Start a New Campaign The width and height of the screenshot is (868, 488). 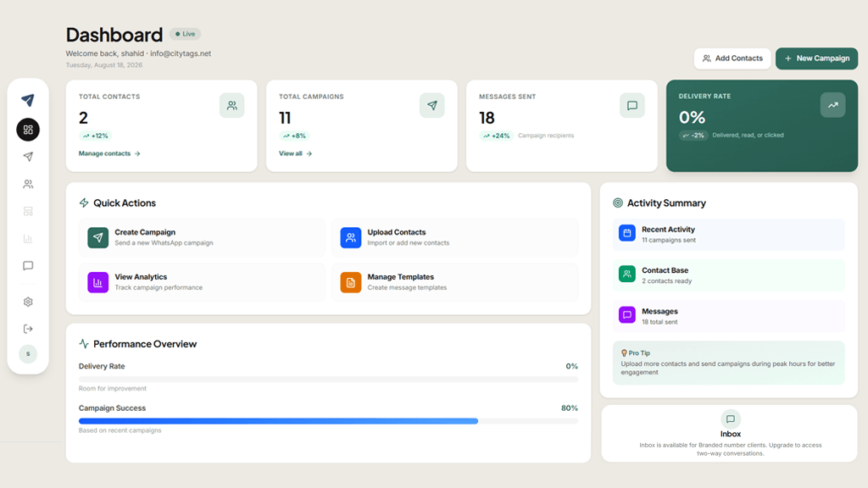(816, 58)
